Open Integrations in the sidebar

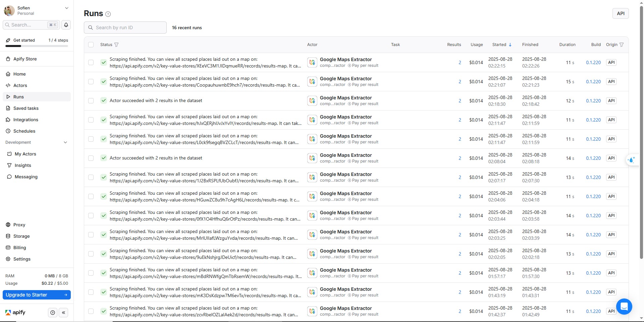(37, 120)
